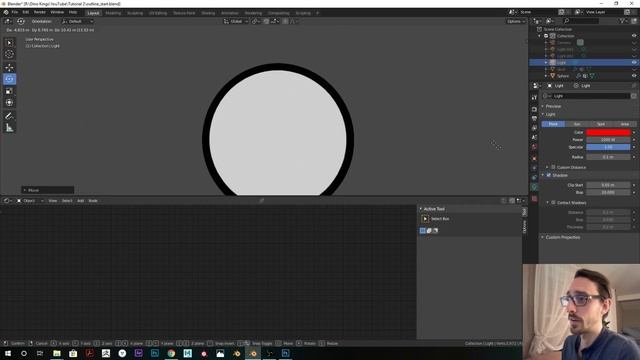Viewport: 640px width, 360px height.
Task: Open the Add menu in the lower editor header
Action: tap(80, 201)
